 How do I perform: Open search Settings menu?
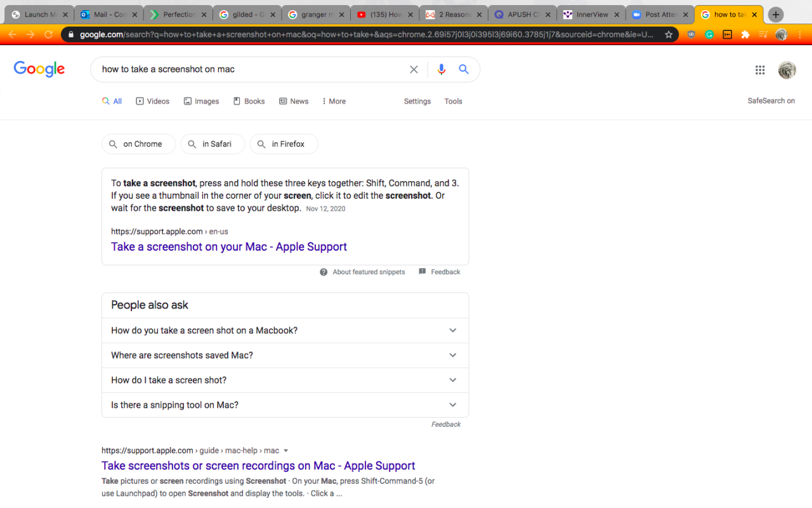[x=417, y=102]
